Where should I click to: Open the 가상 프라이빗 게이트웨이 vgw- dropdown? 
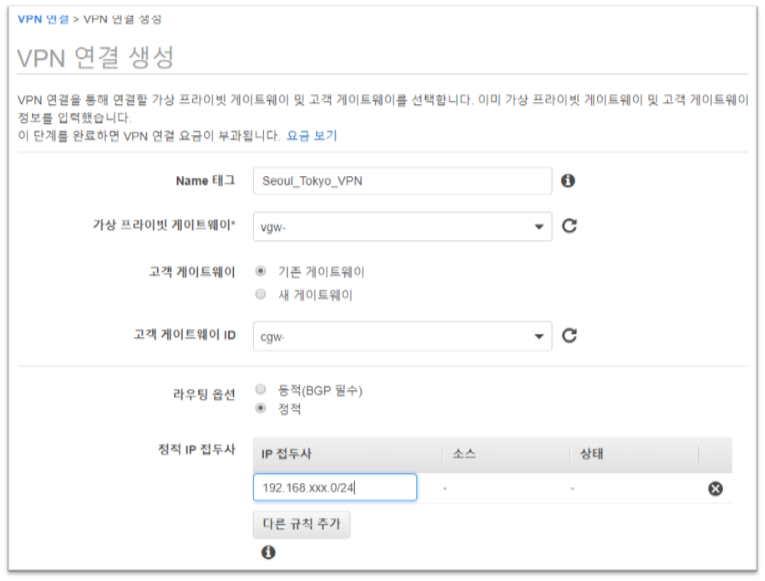(402, 226)
